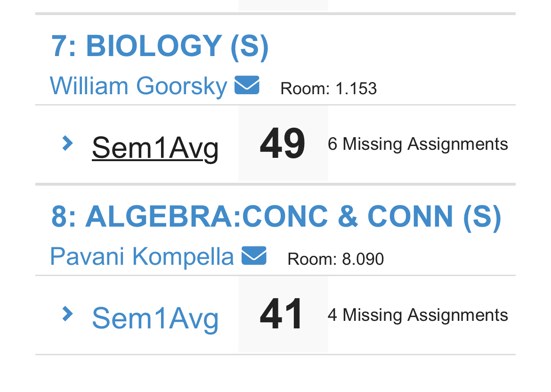Image resolution: width=551 pixels, height=392 pixels.
Task: Expand Biology Sem1Avg chevron arrow
Action: tap(67, 143)
